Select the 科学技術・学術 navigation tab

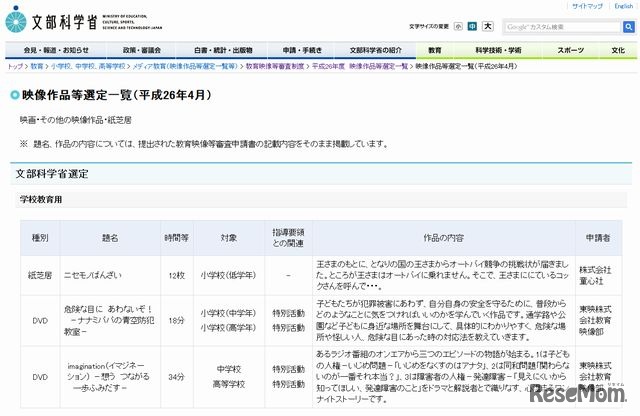pyautogui.click(x=499, y=50)
